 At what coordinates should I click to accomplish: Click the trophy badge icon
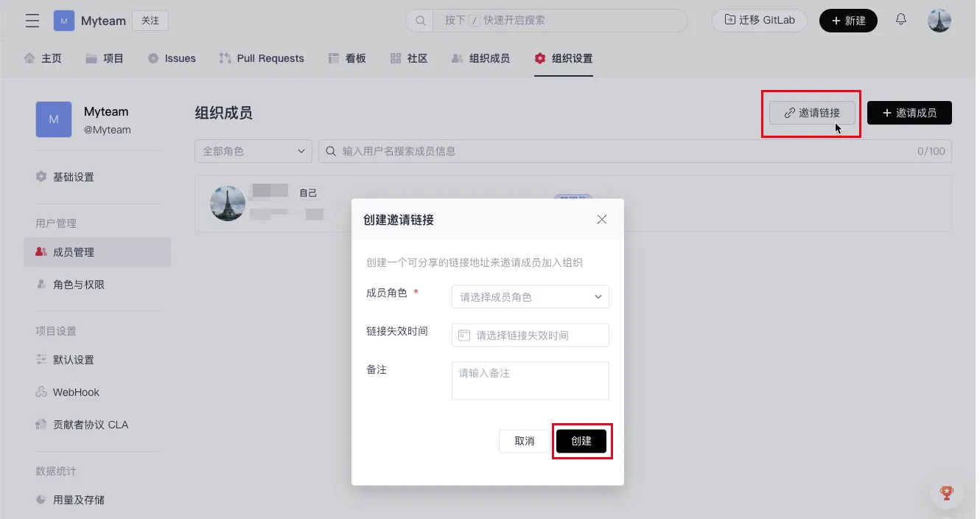(x=947, y=492)
